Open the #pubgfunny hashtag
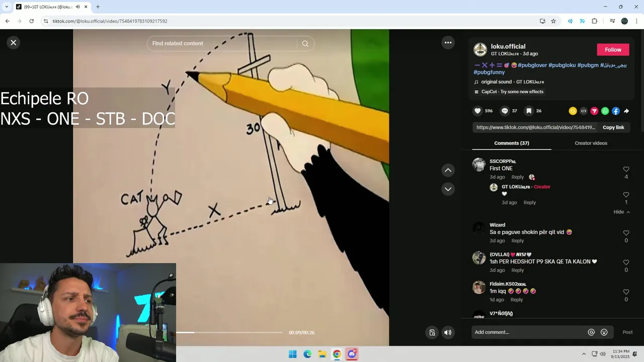644x362 pixels. (489, 72)
